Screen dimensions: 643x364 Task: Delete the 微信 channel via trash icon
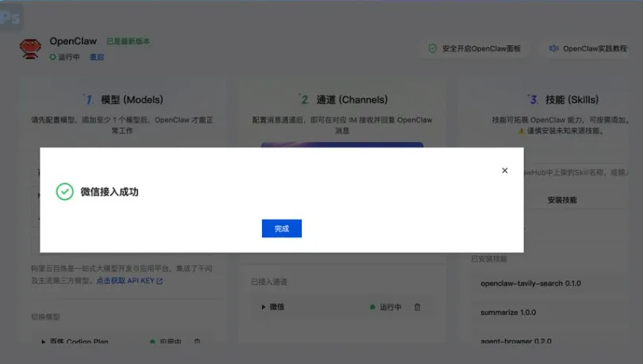coord(417,307)
